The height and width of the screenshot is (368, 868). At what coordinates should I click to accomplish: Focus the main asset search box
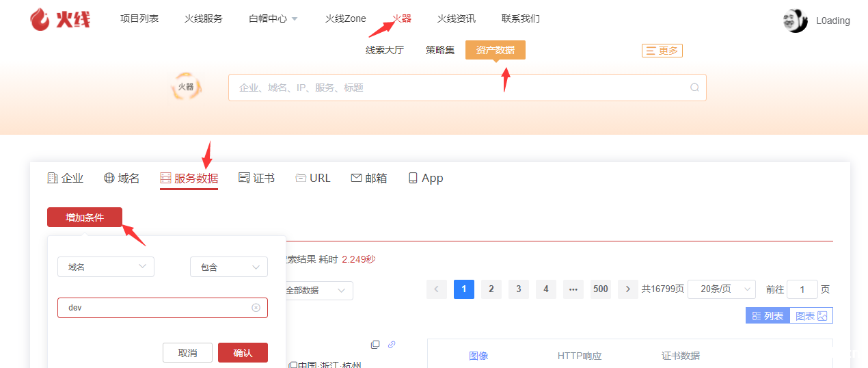pyautogui.click(x=458, y=88)
